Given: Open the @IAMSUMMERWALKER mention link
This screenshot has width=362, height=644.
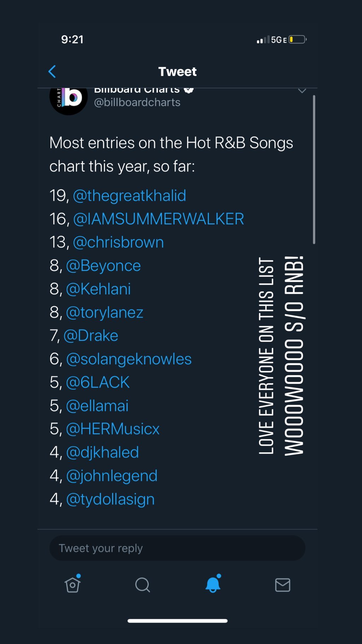Looking at the screenshot, I should point(158,219).
